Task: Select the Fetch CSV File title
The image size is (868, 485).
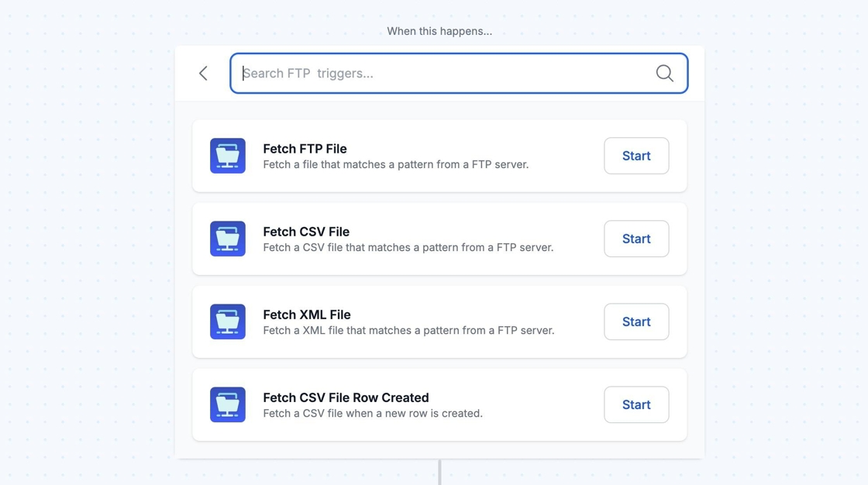Action: pyautogui.click(x=306, y=232)
